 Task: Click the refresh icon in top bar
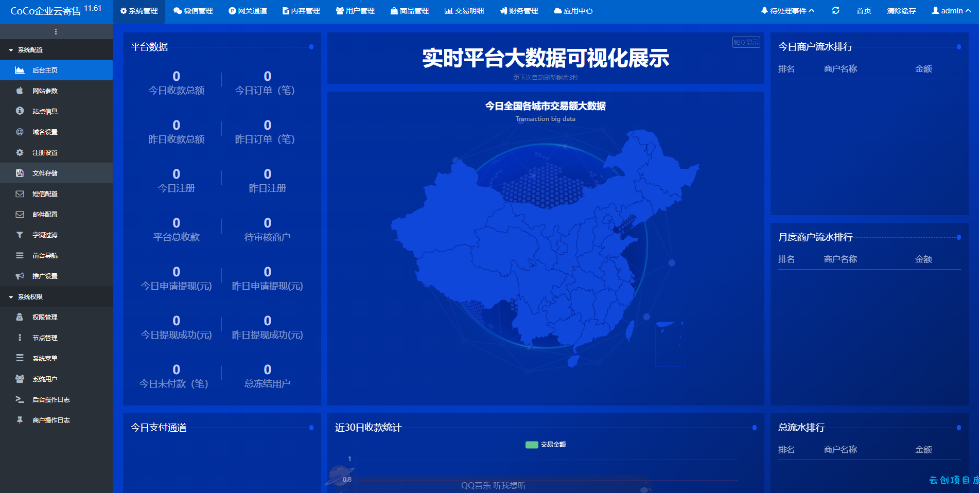coord(835,10)
